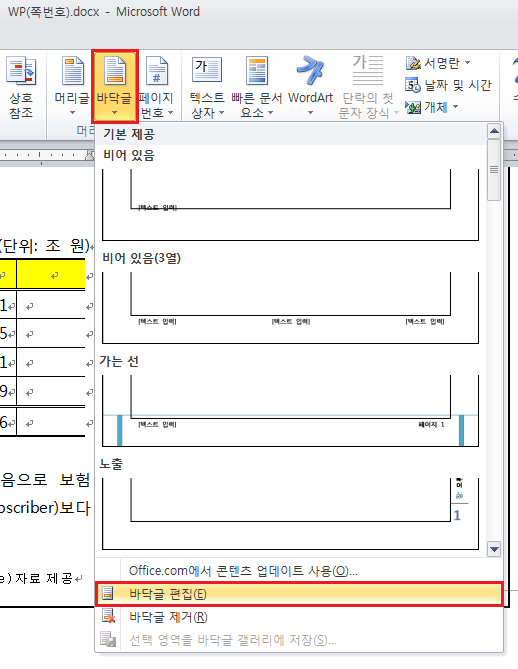518x669 pixels.
Task: Click the 서명란 signature line icon
Action: pyautogui.click(x=413, y=63)
